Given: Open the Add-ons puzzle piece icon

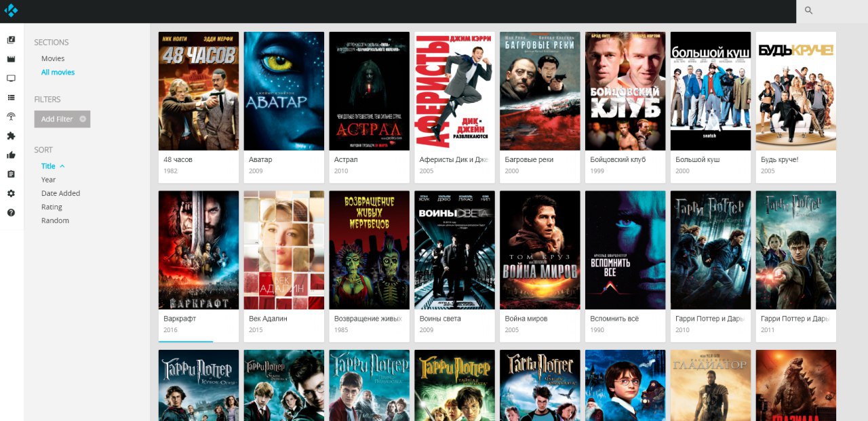Looking at the screenshot, I should (11, 136).
